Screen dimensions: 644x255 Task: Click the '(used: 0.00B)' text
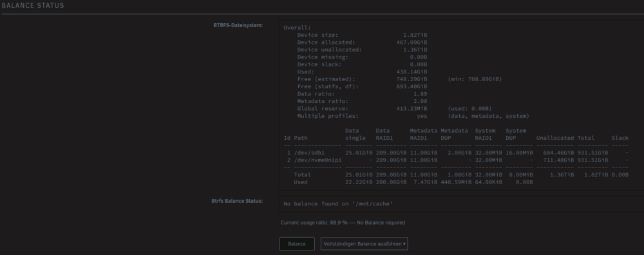470,109
